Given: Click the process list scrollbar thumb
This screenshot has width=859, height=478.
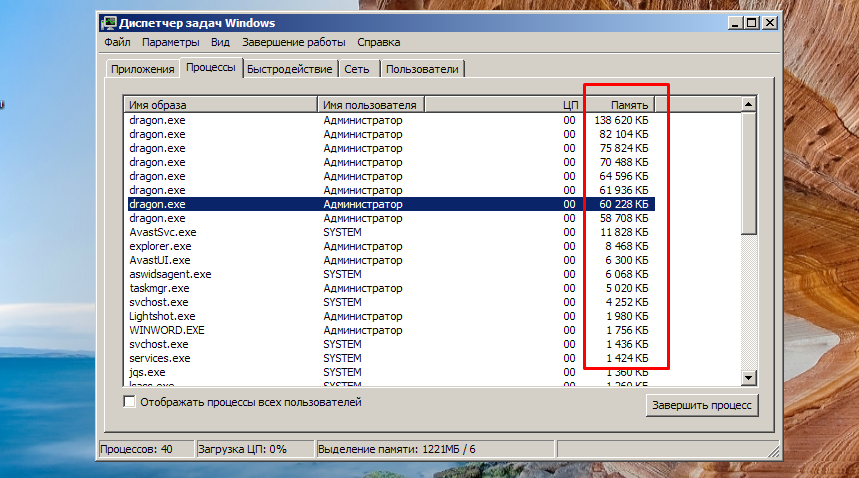Looking at the screenshot, I should coord(748,172).
